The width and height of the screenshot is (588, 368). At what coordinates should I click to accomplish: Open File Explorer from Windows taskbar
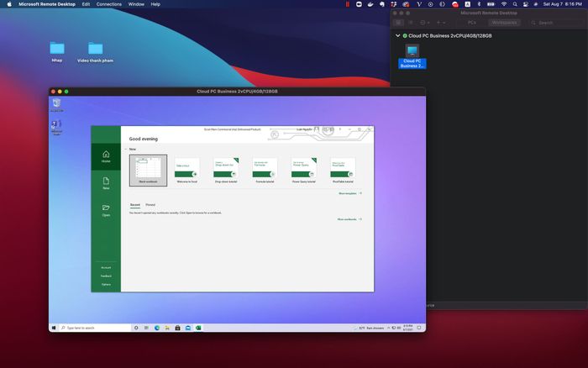click(x=167, y=328)
